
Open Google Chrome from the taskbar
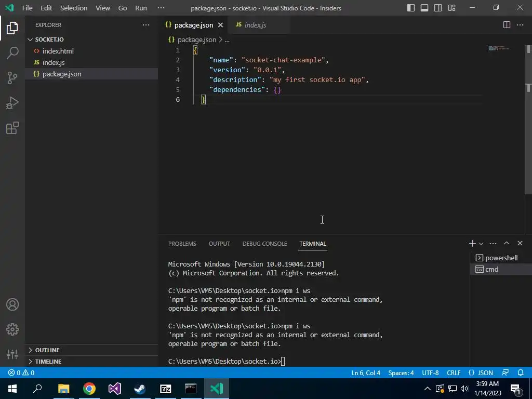coord(89,389)
